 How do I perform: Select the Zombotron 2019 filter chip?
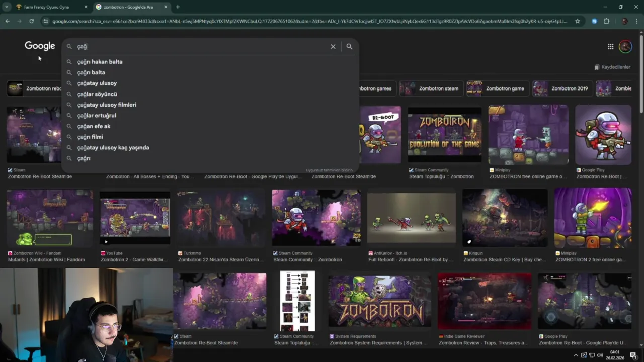click(x=562, y=88)
